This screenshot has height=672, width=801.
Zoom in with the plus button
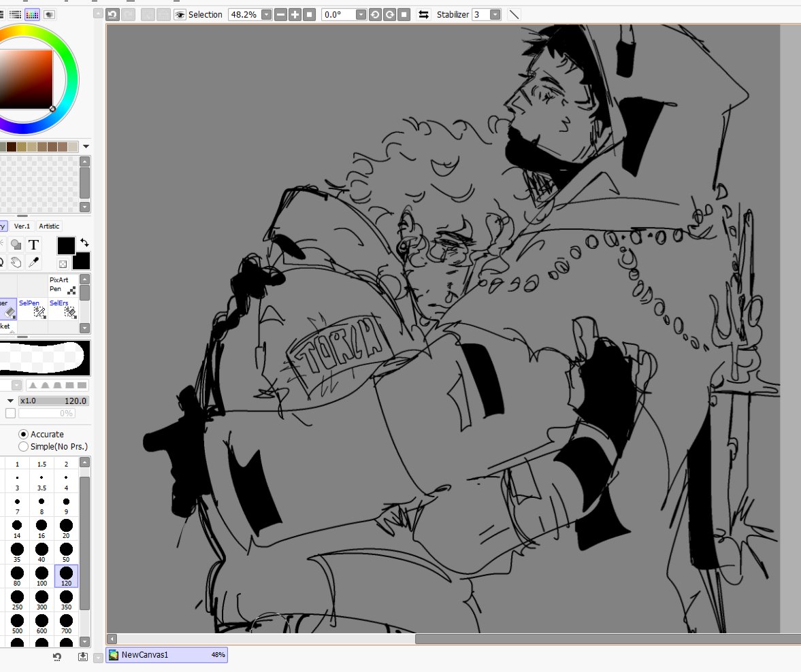point(295,14)
